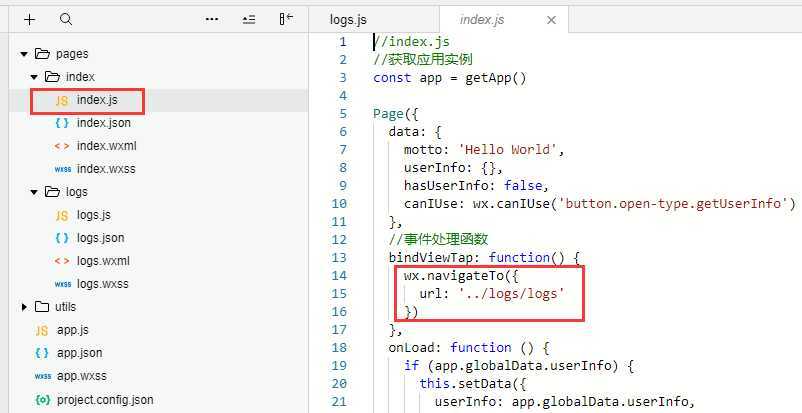Click the folder icon next to pages
The height and width of the screenshot is (413, 802).
[42, 54]
